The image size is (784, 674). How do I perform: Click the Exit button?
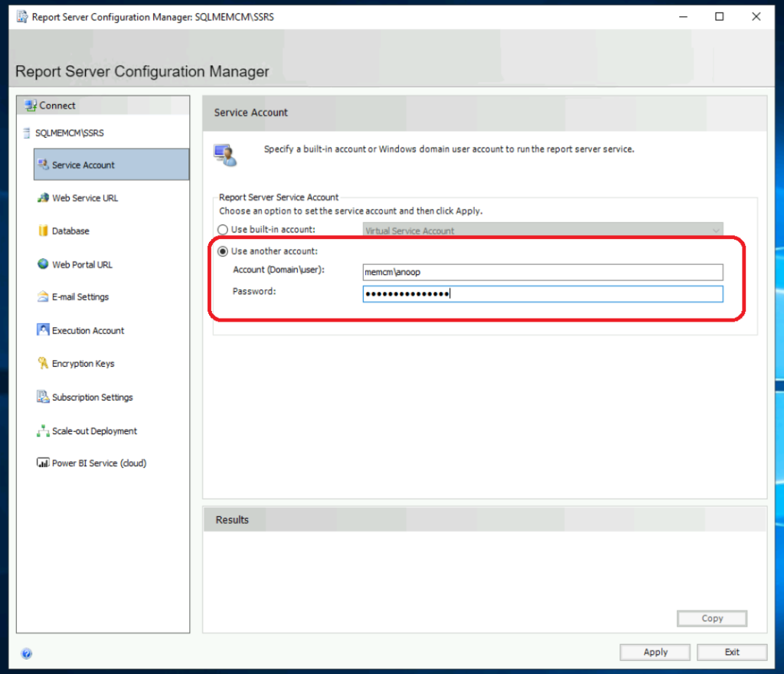(732, 652)
